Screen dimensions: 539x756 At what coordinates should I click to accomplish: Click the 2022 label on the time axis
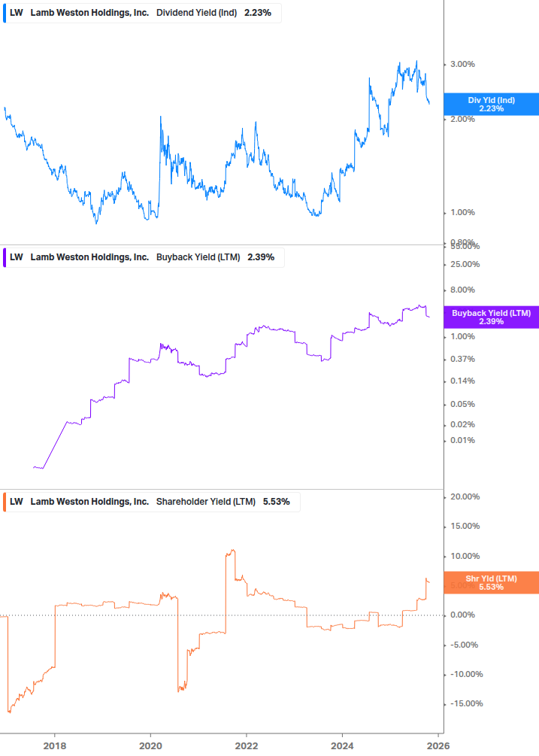[247, 745]
